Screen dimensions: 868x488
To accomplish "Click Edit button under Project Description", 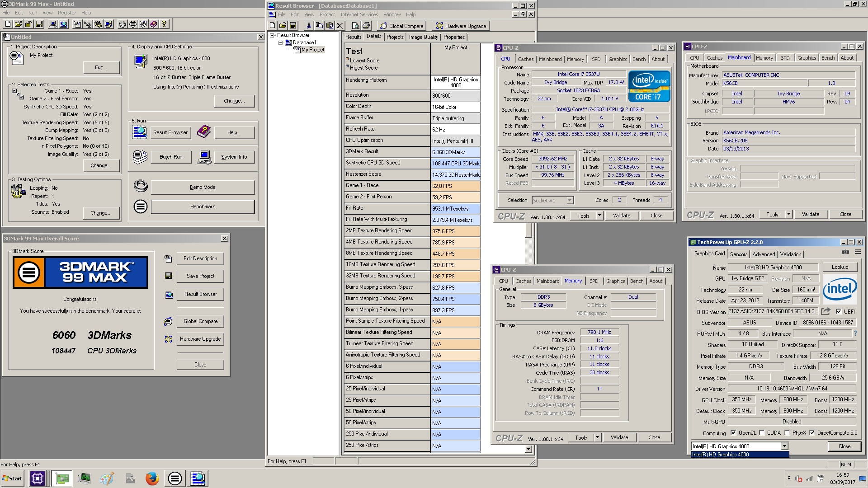I will tap(101, 67).
